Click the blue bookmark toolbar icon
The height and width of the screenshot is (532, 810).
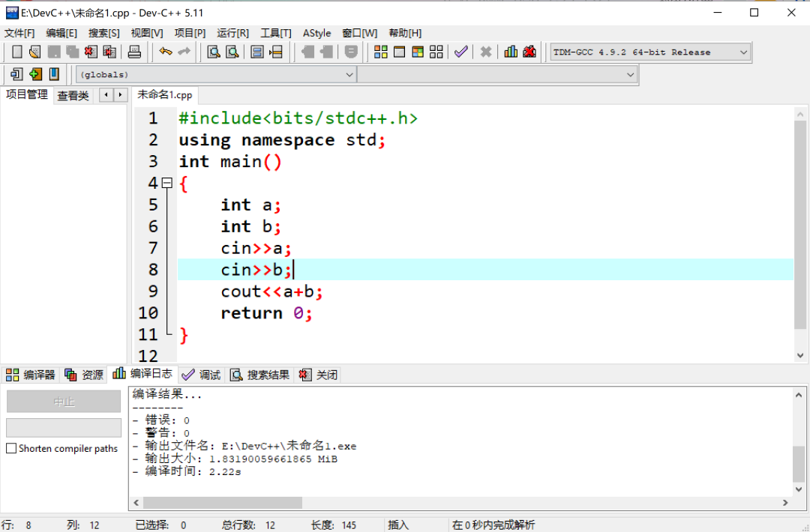[x=54, y=74]
